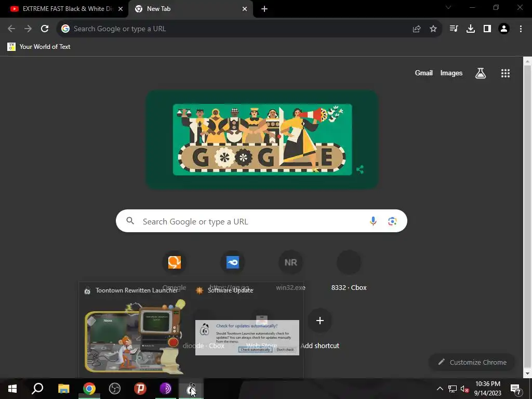Open a new tab with plus button

264,9
